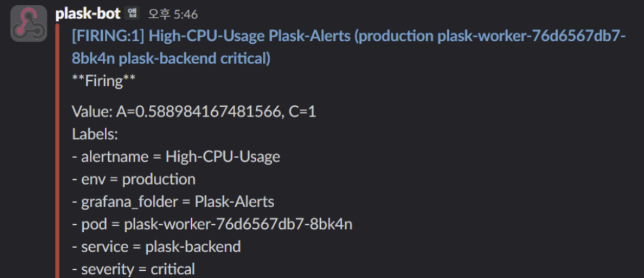Click High-CPU-Usage in the alertname line
The image size is (644, 278).
coord(223,157)
